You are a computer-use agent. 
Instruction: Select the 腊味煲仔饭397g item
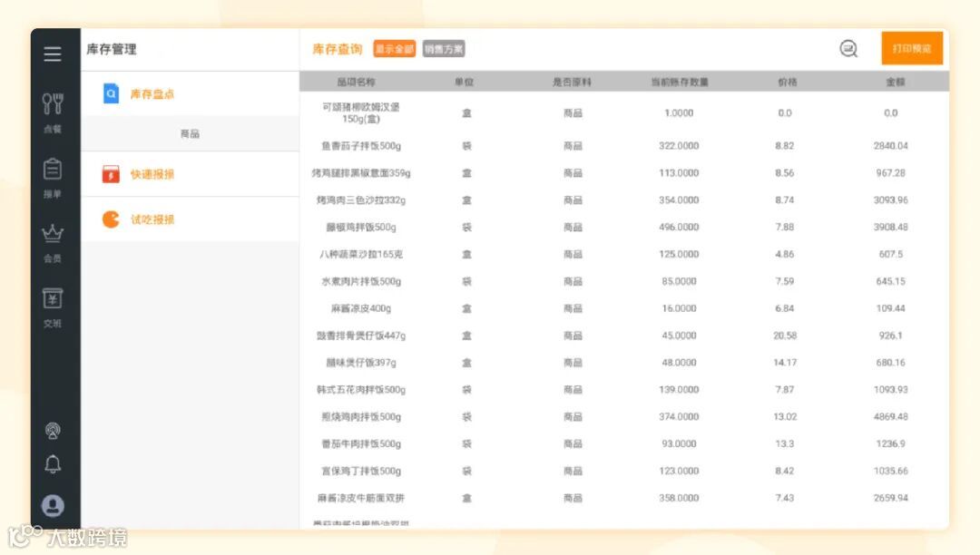[360, 363]
